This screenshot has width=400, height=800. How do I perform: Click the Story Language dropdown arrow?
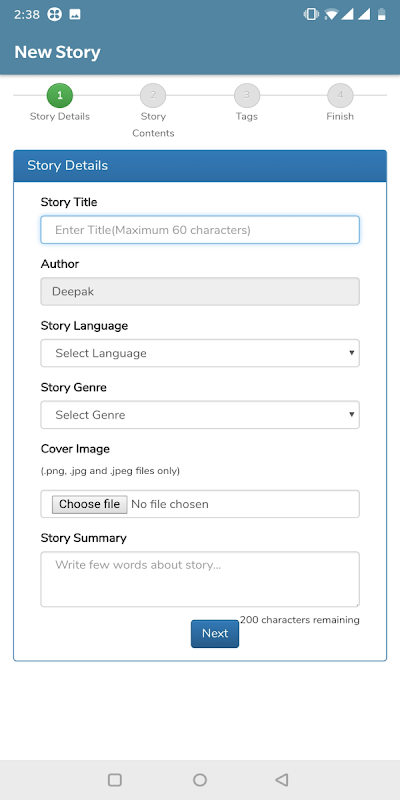[352, 353]
